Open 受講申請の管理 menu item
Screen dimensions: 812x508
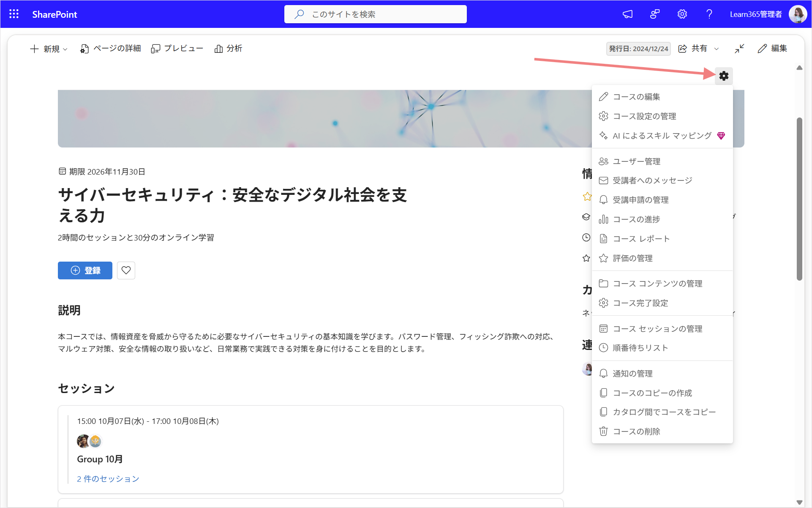[x=662, y=200]
